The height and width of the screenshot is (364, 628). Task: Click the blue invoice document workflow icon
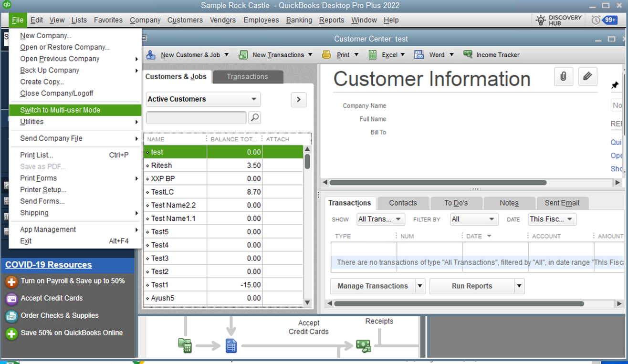231,345
